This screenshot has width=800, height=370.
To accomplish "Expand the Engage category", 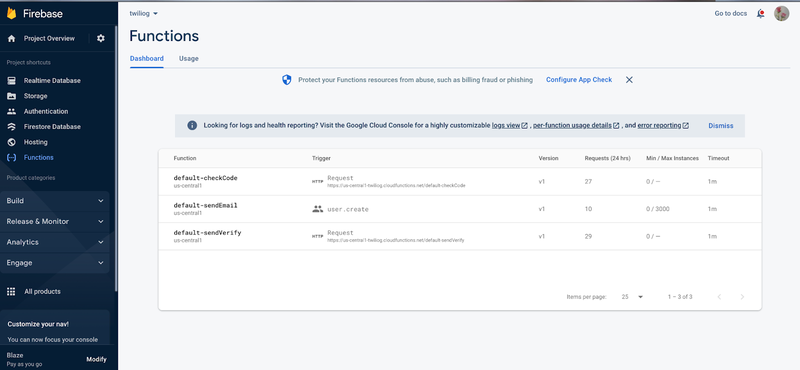I will (55, 263).
